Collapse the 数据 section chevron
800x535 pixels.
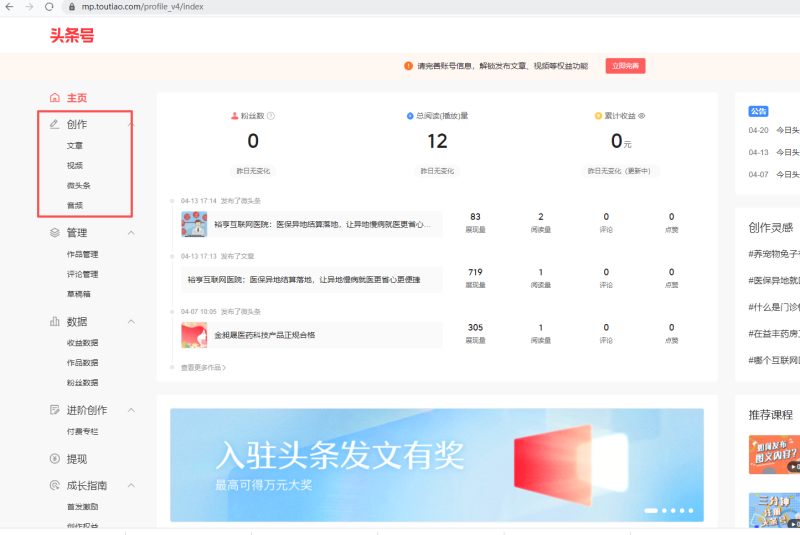pos(131,321)
